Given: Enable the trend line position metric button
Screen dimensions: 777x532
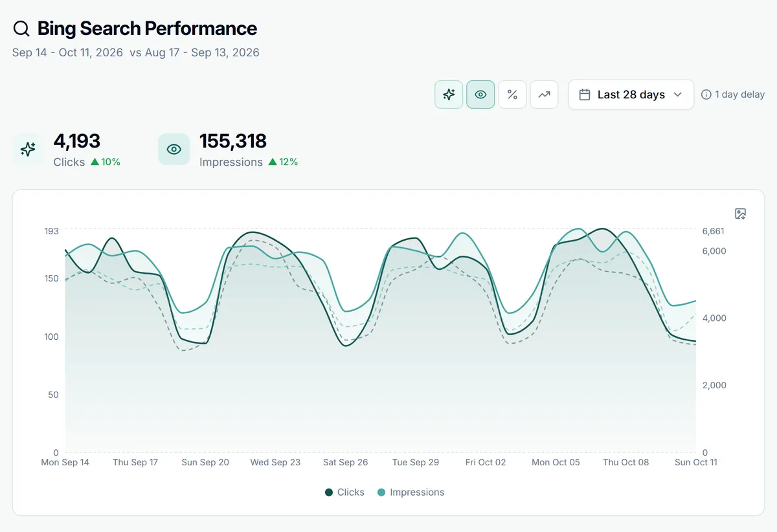Looking at the screenshot, I should click(544, 94).
